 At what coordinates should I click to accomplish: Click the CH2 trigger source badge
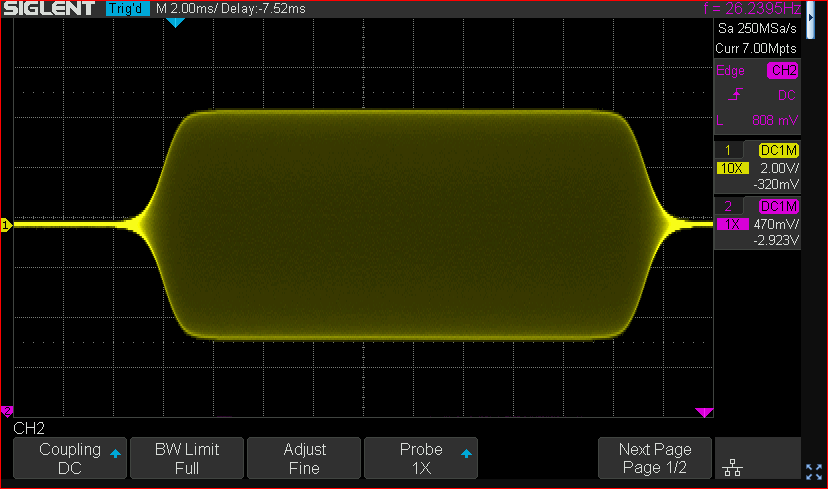[x=783, y=70]
